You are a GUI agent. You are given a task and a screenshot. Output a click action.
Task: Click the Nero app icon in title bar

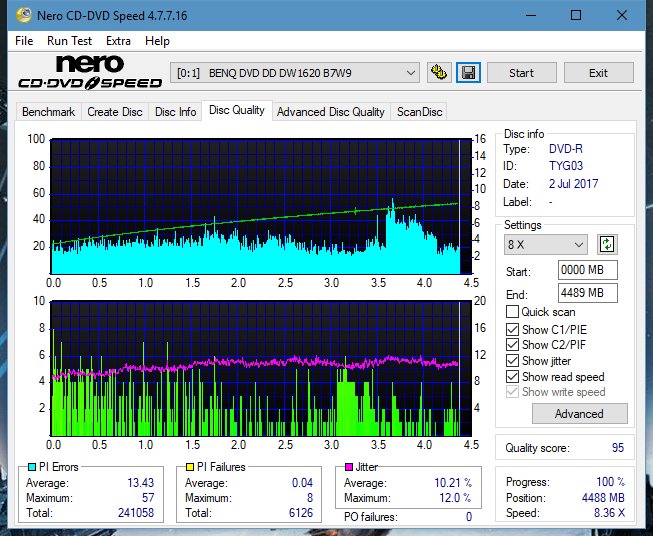[24, 15]
